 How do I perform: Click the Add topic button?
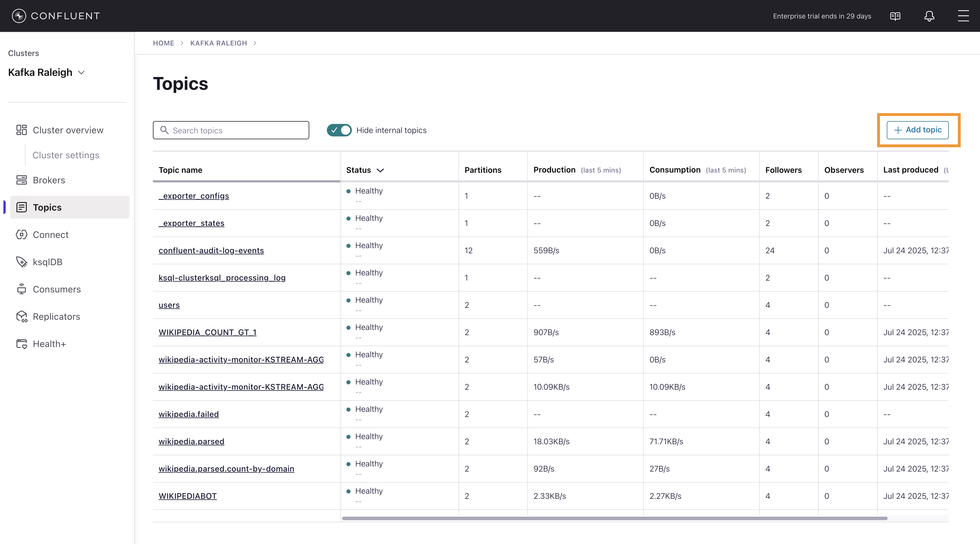coord(917,130)
